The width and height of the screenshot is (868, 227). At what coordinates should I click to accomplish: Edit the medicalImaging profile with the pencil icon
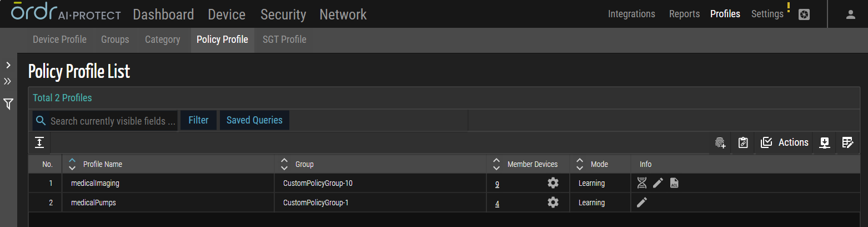pos(658,183)
